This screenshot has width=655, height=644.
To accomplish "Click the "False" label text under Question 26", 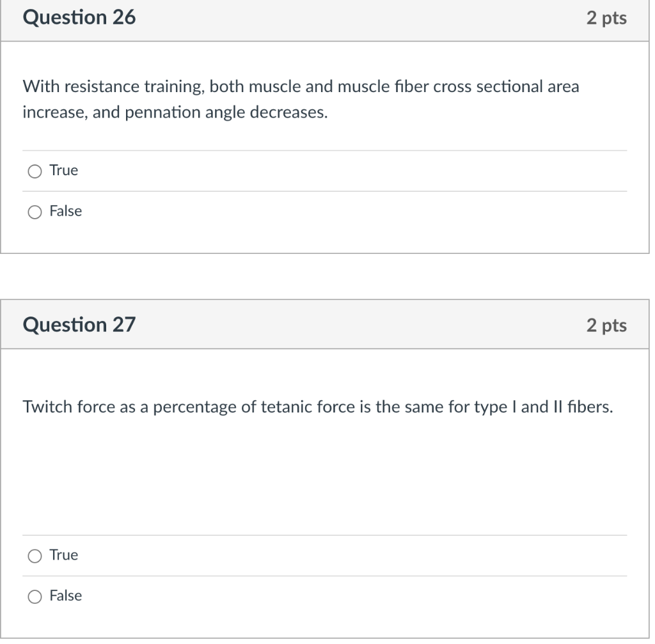I will pos(66,212).
